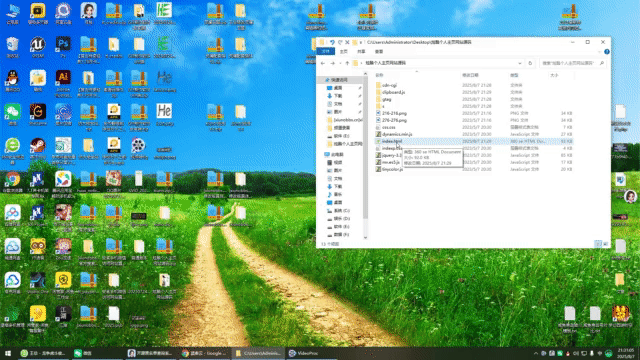Viewport: 640px width, 360px height.
Task: Open the Explorer View ribbon tab
Action: click(x=379, y=51)
